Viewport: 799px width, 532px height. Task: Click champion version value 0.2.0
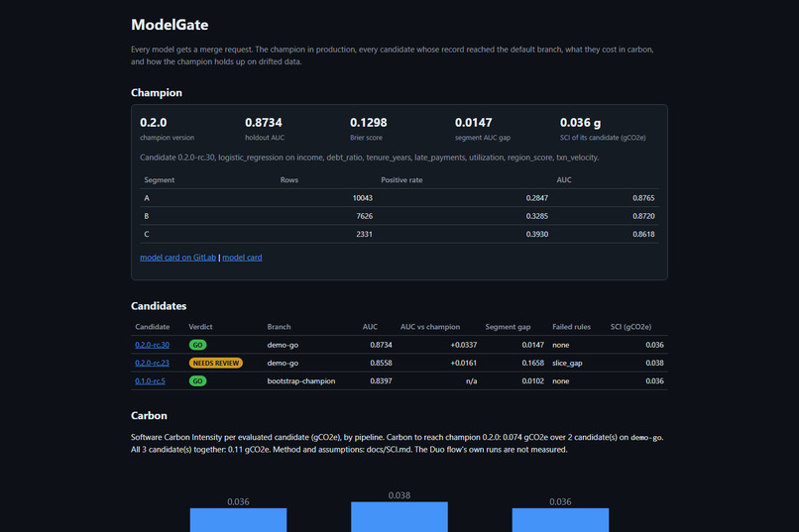[154, 123]
